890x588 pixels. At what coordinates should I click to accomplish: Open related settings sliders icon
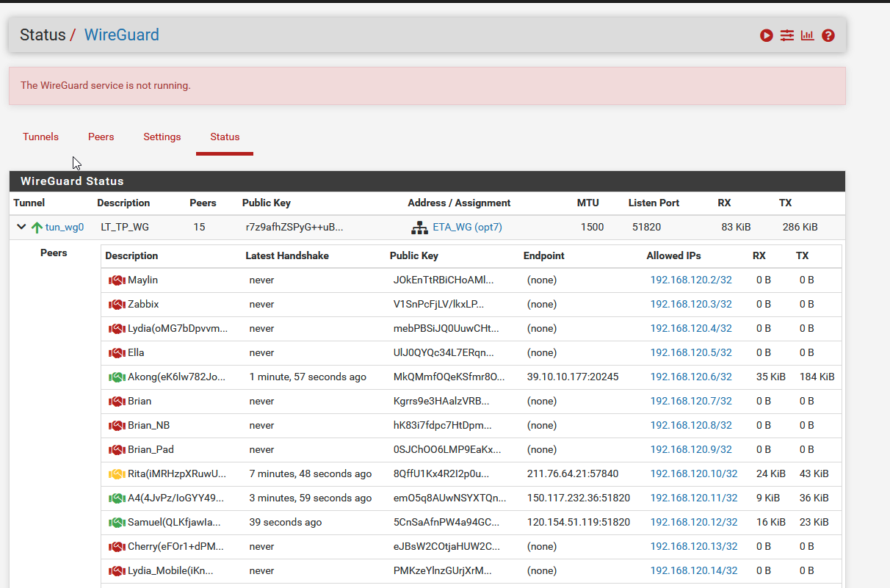[x=787, y=35]
